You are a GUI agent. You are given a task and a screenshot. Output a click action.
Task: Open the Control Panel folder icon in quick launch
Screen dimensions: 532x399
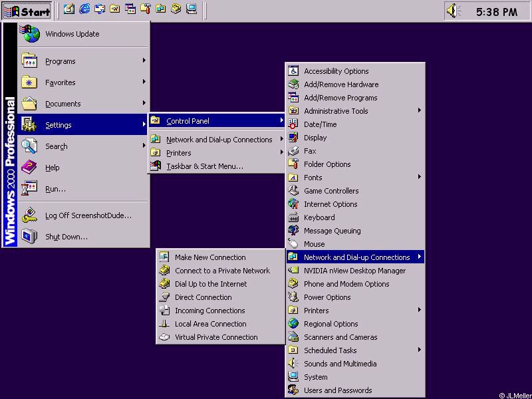point(115,9)
